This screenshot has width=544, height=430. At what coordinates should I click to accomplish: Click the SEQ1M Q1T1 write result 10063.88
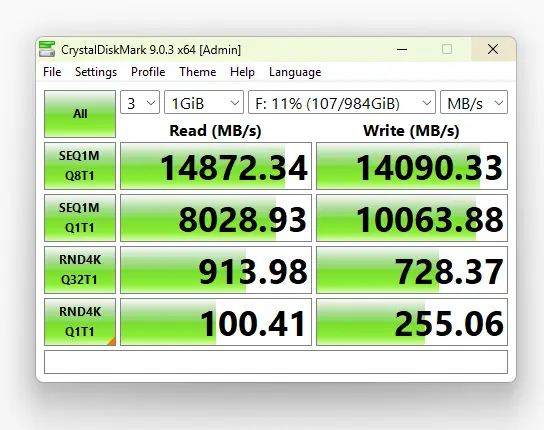pyautogui.click(x=412, y=218)
